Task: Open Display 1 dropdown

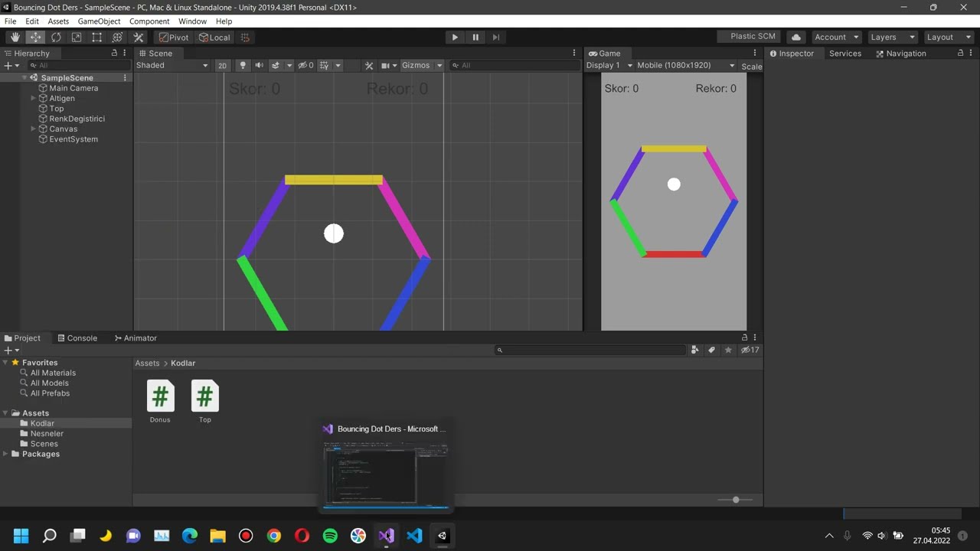Action: (x=609, y=65)
